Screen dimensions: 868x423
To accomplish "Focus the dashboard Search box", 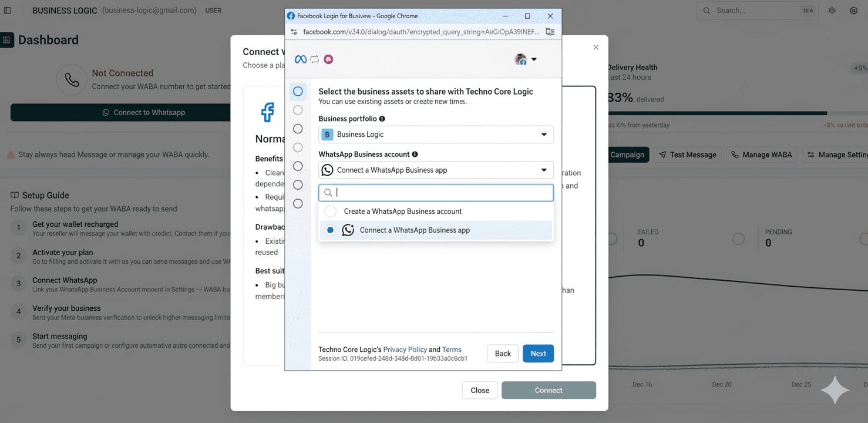I will tap(757, 11).
